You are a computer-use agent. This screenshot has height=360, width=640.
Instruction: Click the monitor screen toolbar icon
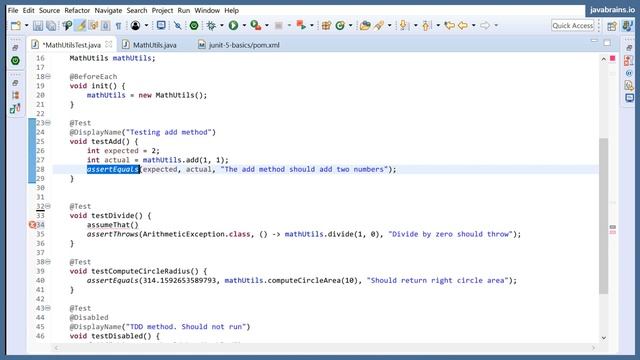[x=161, y=26]
